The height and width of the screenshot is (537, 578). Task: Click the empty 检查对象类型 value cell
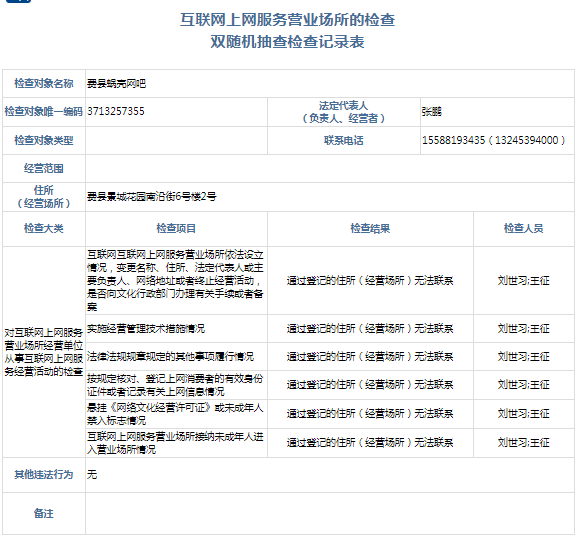coord(176,140)
